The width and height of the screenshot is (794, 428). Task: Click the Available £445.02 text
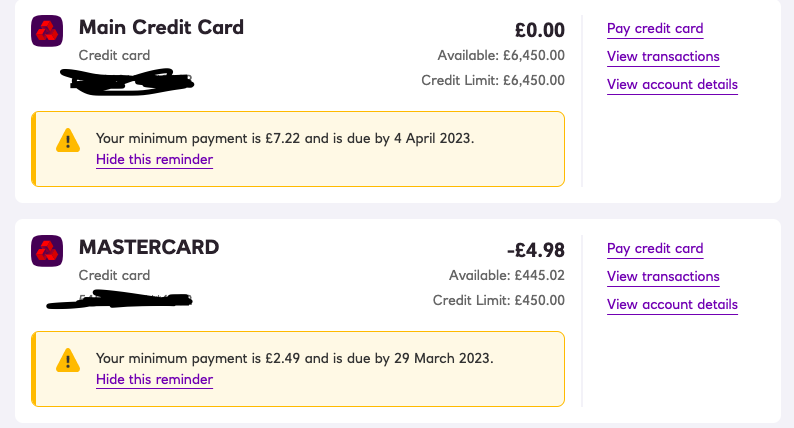click(506, 275)
